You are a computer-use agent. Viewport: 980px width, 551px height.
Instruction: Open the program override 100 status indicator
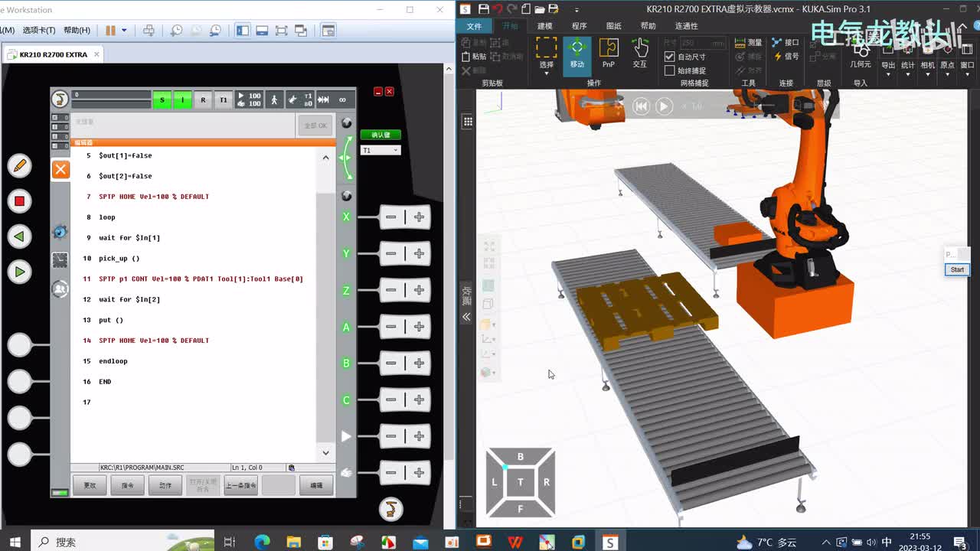tap(249, 99)
